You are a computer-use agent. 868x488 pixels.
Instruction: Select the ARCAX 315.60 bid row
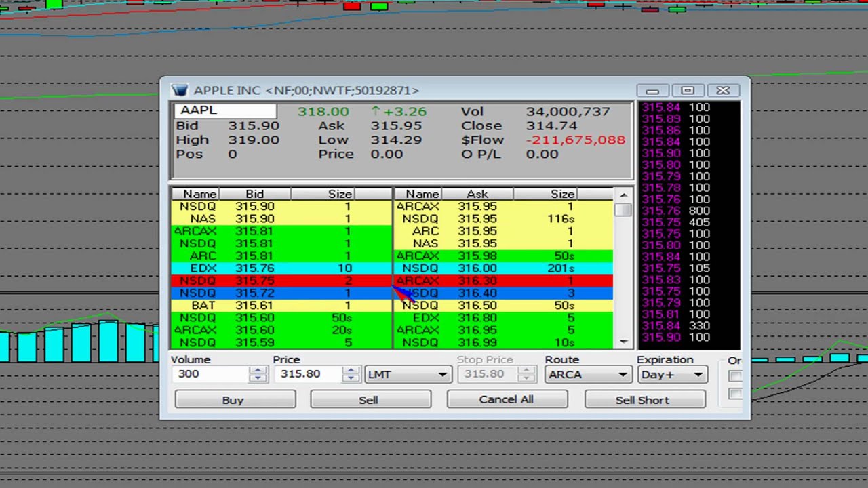281,330
